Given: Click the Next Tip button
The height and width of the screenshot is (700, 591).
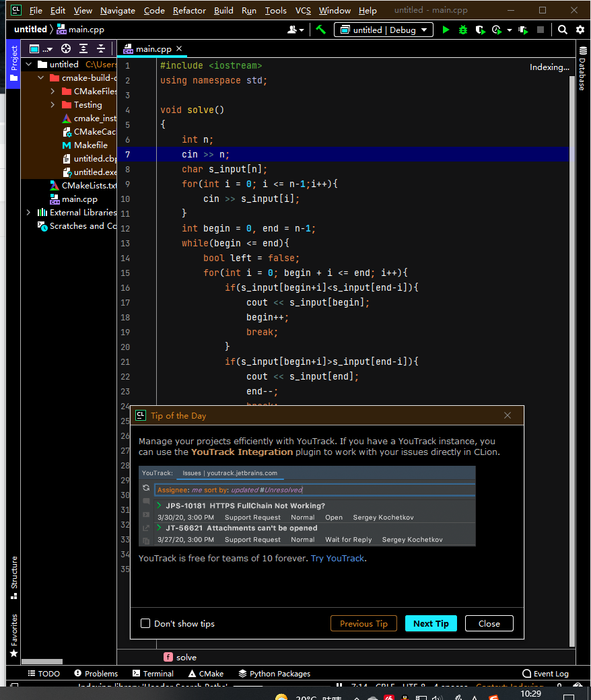Looking at the screenshot, I should [431, 624].
